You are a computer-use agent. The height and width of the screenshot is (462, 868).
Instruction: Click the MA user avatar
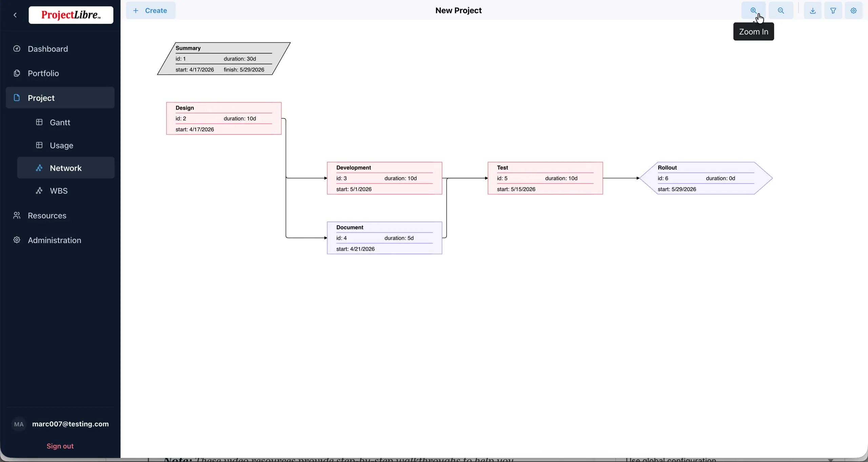19,424
